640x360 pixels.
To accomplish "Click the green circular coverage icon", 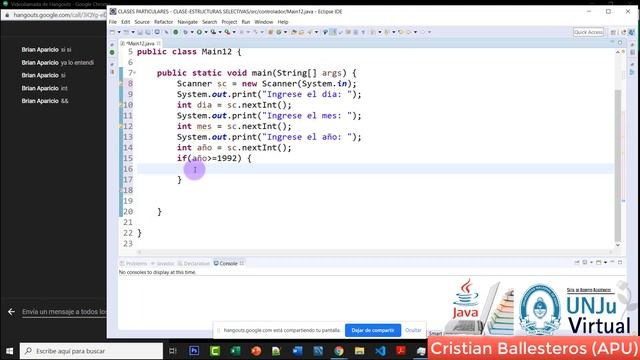I will click(176, 32).
